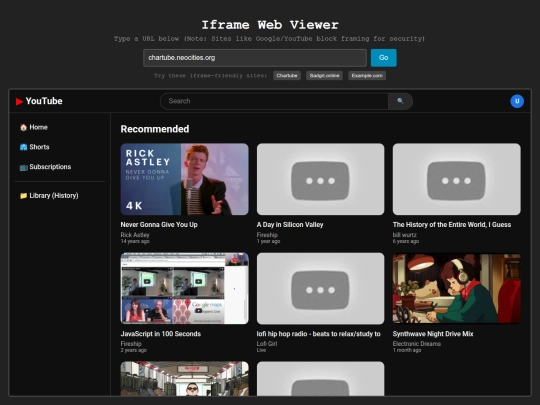Open 'A Day in Silicon Valley' title

click(290, 225)
